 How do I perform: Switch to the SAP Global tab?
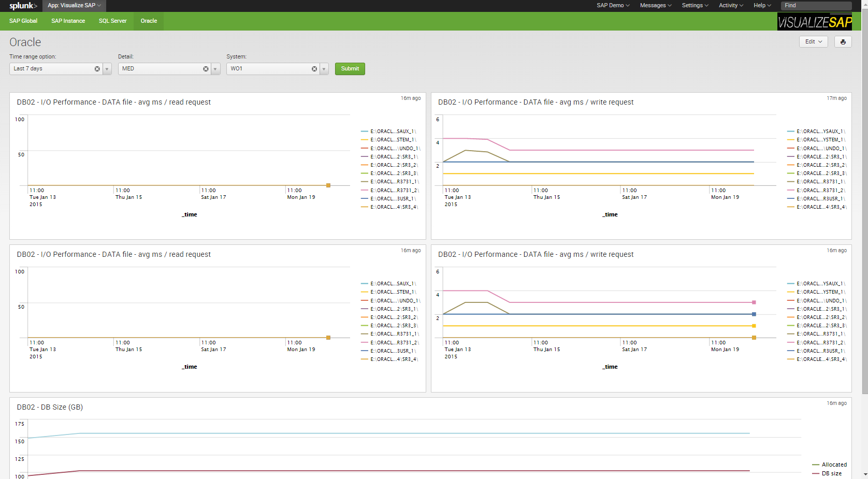coord(23,21)
